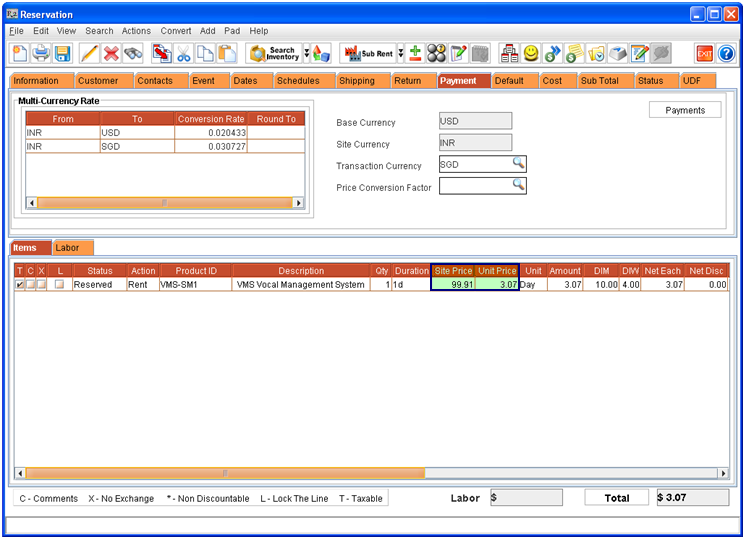
Task: Click the blue Help question icon
Action: (726, 54)
